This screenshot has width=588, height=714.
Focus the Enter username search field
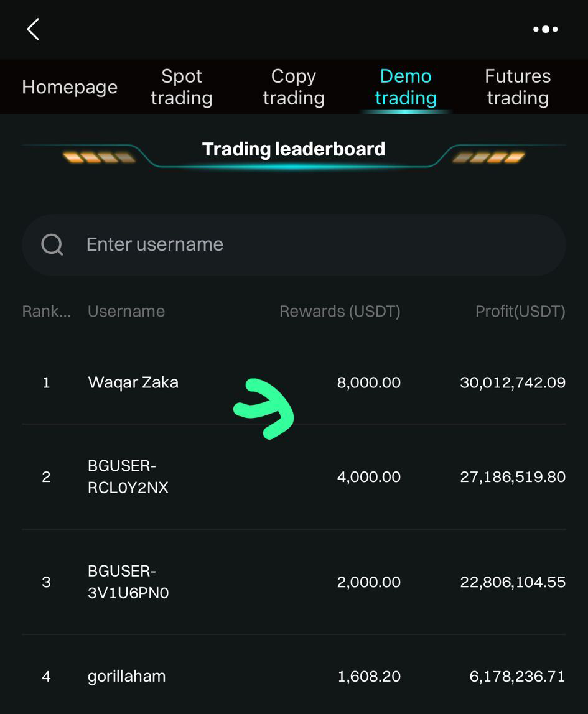(x=311, y=244)
